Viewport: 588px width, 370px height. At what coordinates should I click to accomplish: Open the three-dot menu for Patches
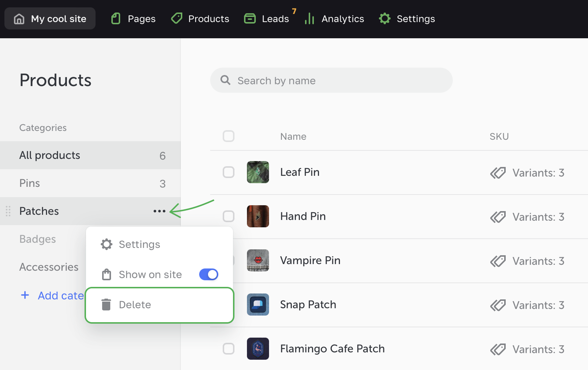(x=159, y=211)
